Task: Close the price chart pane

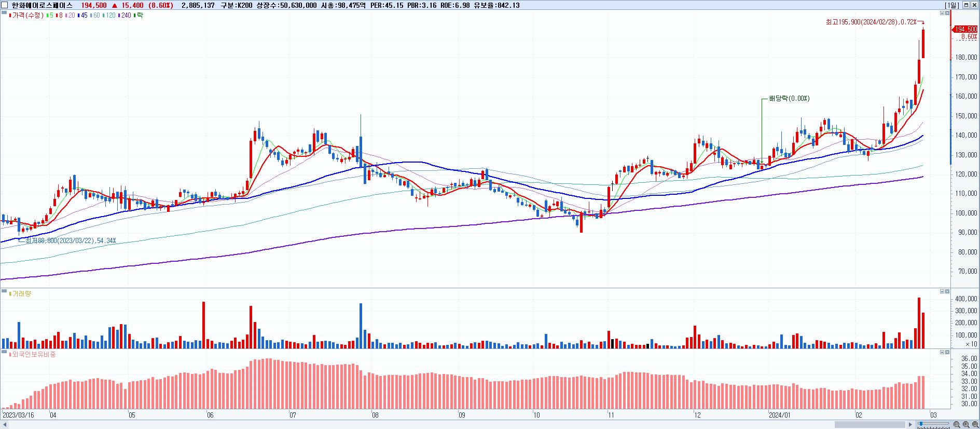Action: click(x=947, y=13)
